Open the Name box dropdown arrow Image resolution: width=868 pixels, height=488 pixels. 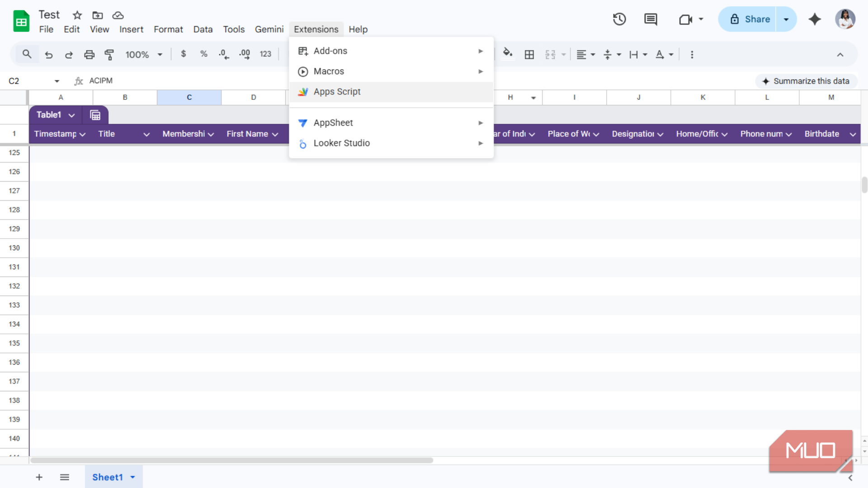[x=57, y=81]
